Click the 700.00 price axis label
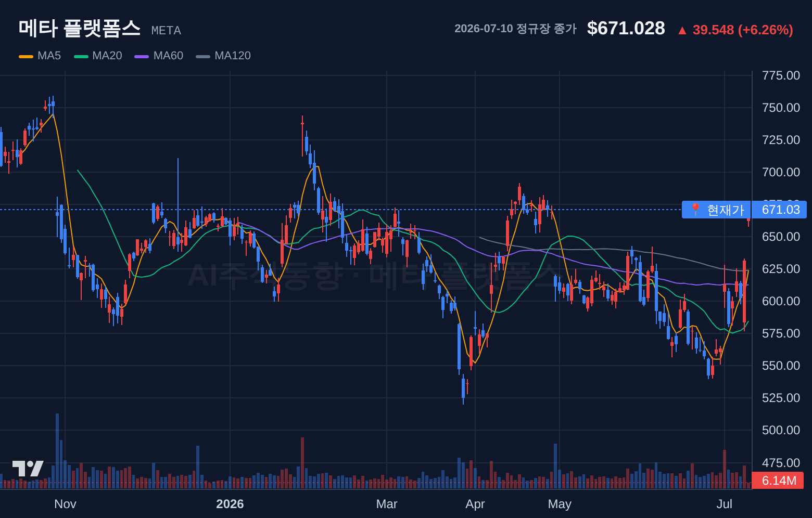812x518 pixels. [781, 172]
